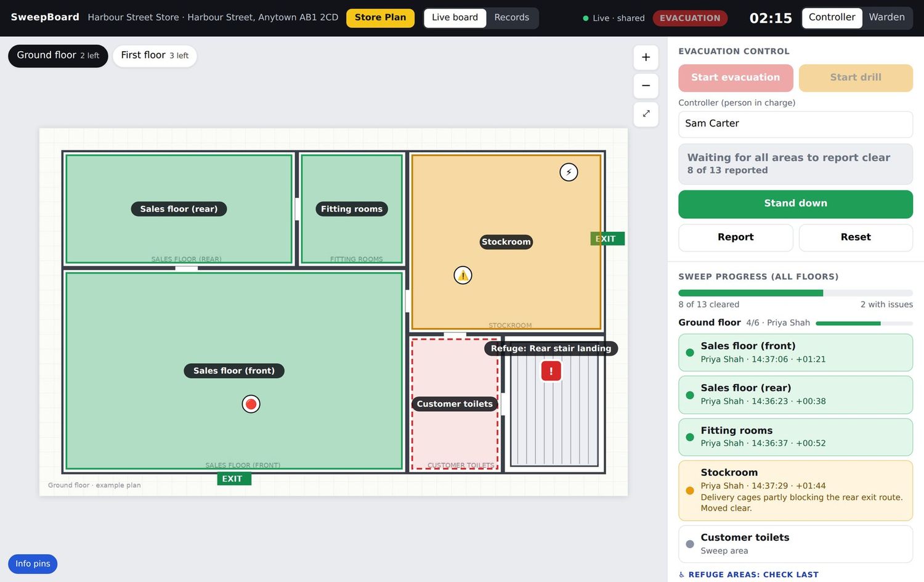
Task: Toggle the Info pins button
Action: click(33, 564)
